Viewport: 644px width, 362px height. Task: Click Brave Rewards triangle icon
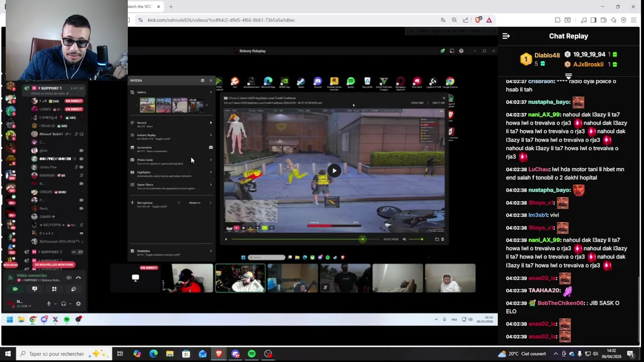(x=489, y=20)
